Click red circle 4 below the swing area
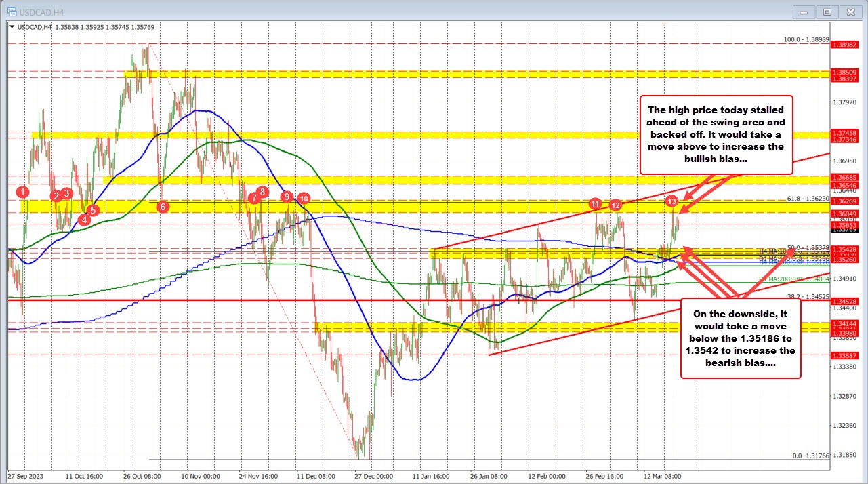 click(x=84, y=219)
